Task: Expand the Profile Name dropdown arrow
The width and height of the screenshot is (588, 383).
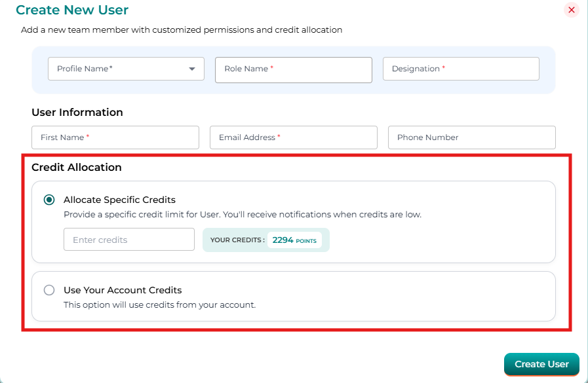Action: pyautogui.click(x=192, y=69)
